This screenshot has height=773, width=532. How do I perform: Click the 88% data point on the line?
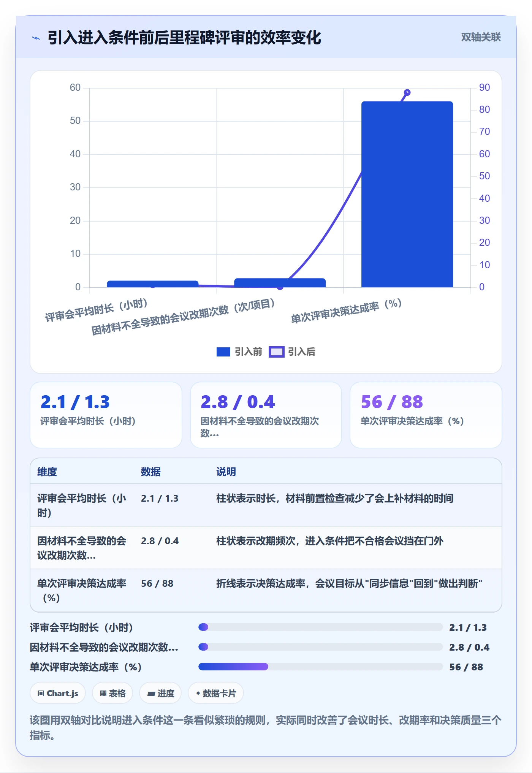pyautogui.click(x=407, y=92)
